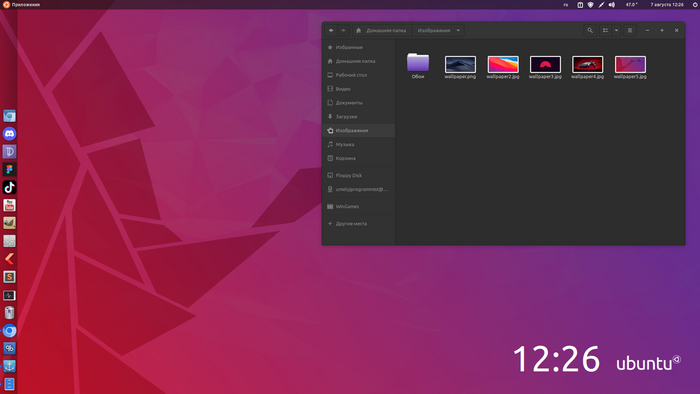Open Избранные in the sidebar
This screenshot has height=394, width=700.
(358, 47)
